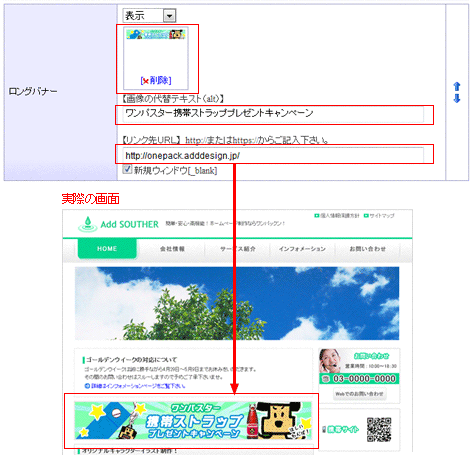Click the link URL input field
476x461 pixels.
coord(273,155)
